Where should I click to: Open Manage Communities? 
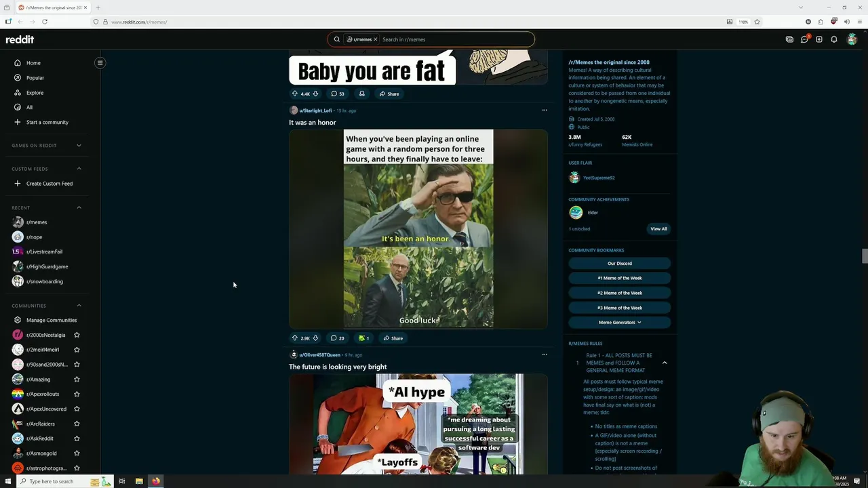click(x=52, y=320)
